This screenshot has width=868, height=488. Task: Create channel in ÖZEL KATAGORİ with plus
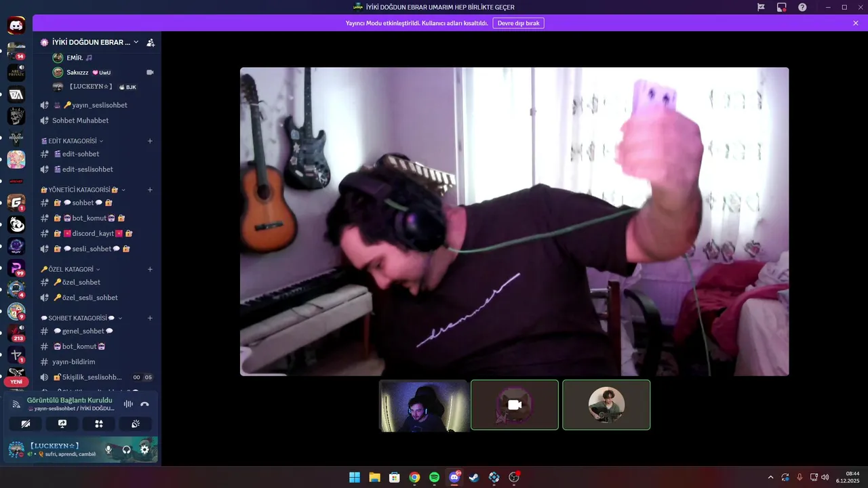[x=150, y=269]
